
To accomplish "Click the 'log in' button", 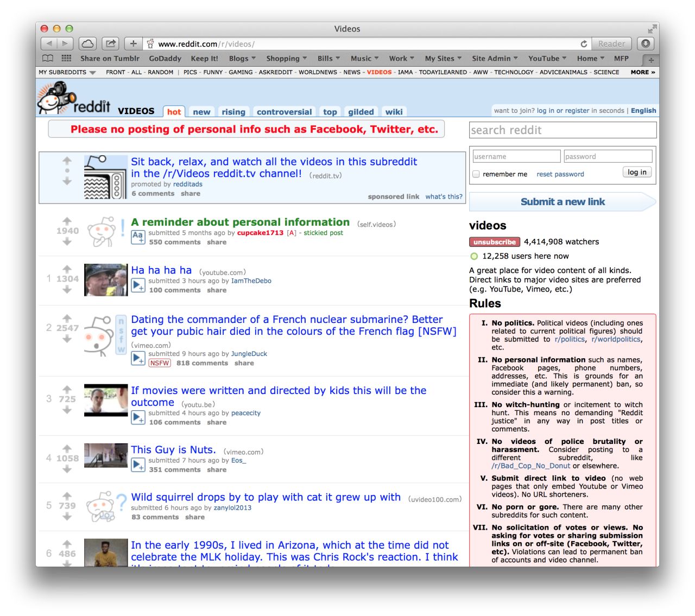I will point(637,172).
